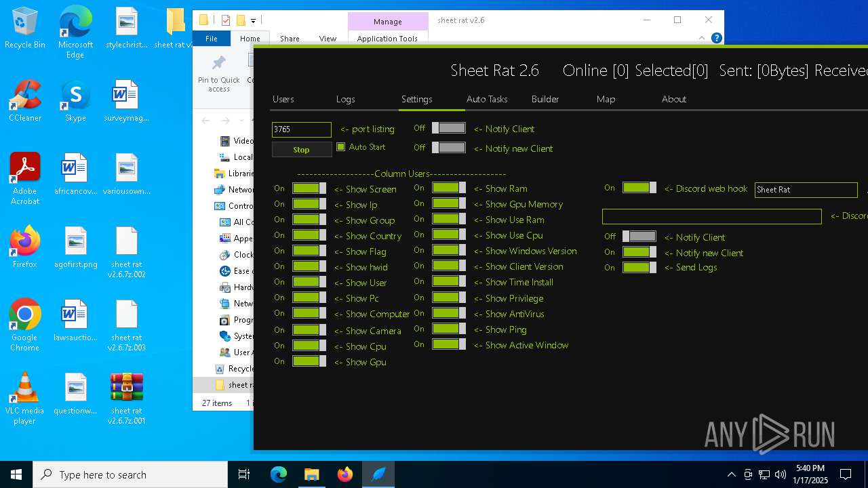Toggle the Show Active Window switch
Image resolution: width=868 pixels, height=488 pixels.
click(449, 344)
